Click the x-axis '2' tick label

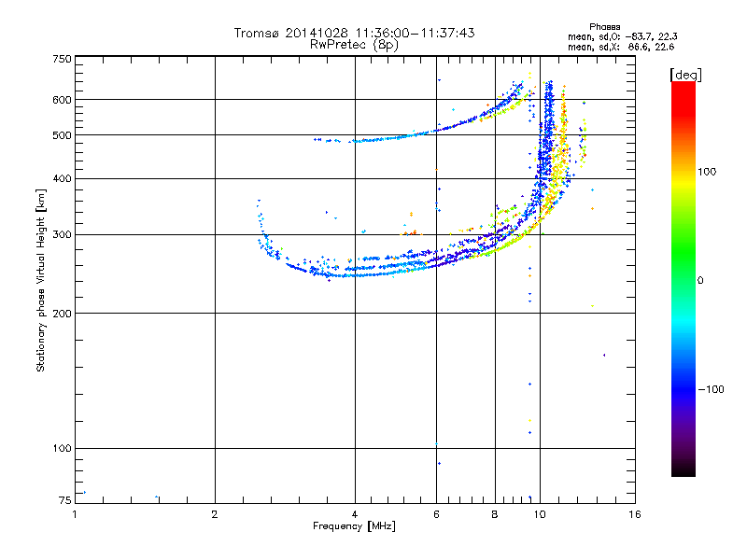click(215, 514)
